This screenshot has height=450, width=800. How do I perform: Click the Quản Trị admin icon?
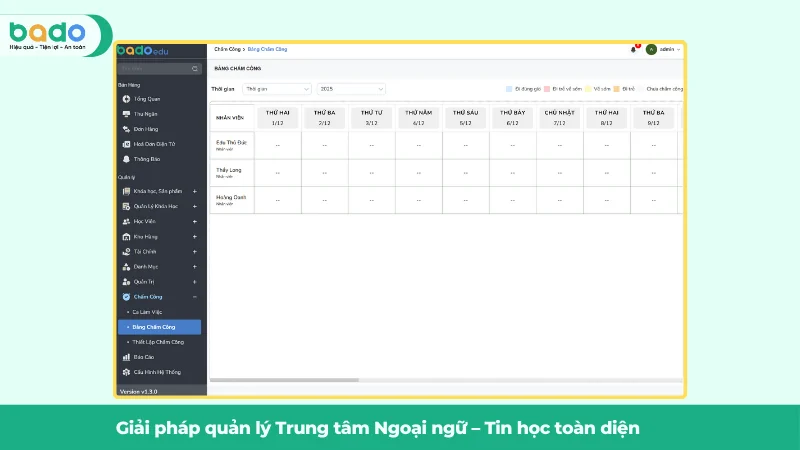point(126,282)
